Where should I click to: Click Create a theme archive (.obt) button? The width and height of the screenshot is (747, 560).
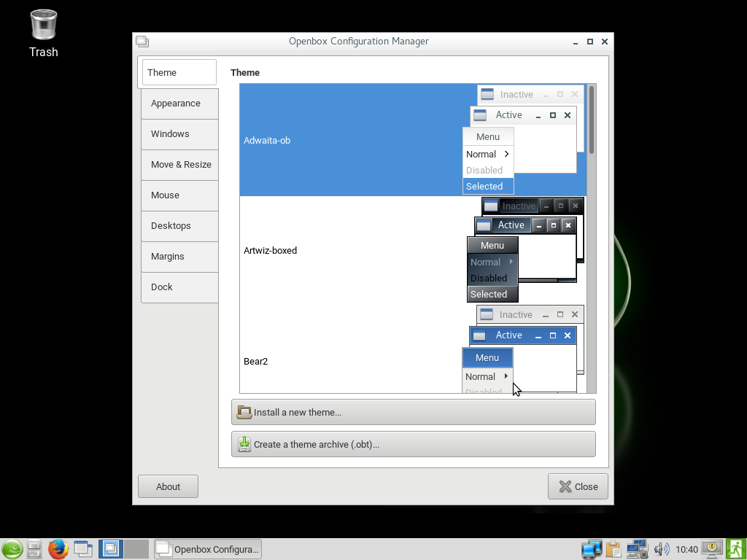coord(413,444)
